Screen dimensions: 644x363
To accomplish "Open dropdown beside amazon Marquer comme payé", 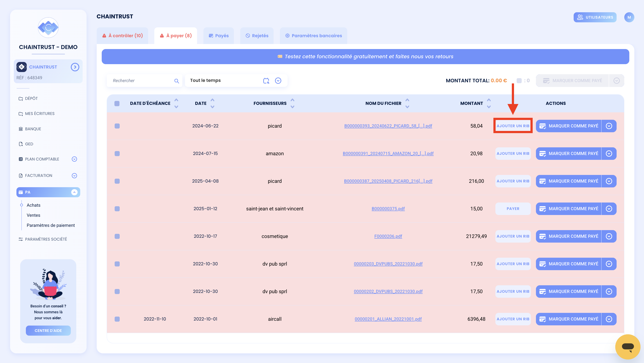I will coord(609,153).
